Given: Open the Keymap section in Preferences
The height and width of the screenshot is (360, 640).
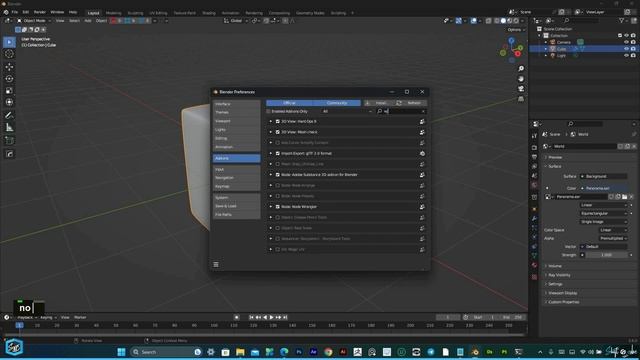Looking at the screenshot, I should [x=236, y=187].
